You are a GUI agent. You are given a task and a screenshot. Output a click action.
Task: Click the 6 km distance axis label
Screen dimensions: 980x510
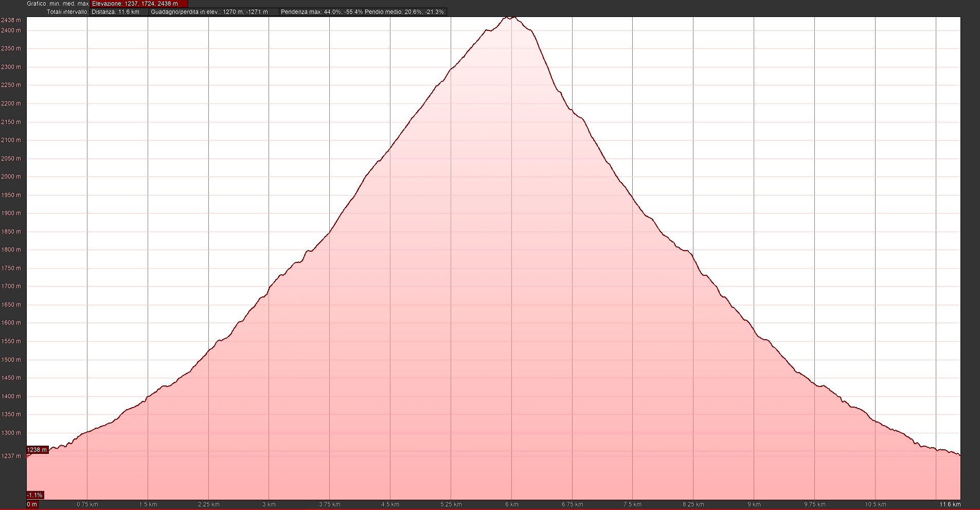511,504
